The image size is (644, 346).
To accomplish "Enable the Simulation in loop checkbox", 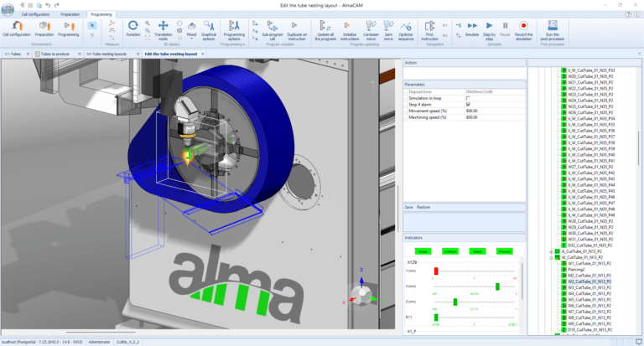I will [468, 98].
